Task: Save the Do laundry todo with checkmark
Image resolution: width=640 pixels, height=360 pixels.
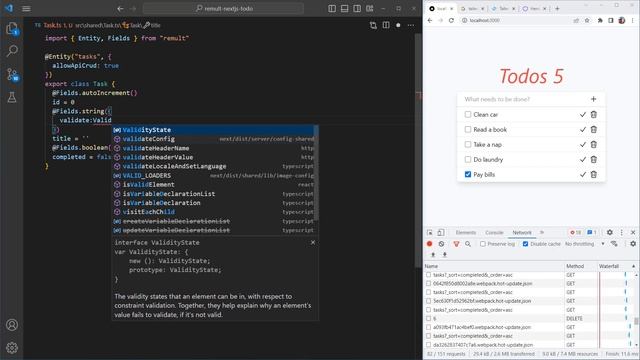Action: coord(583,160)
